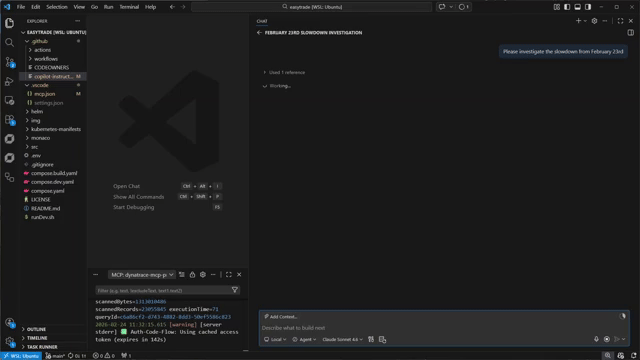Expand the TASK RUNNER section
Image resolution: width=640 pixels, height=360 pixels.
42,347
